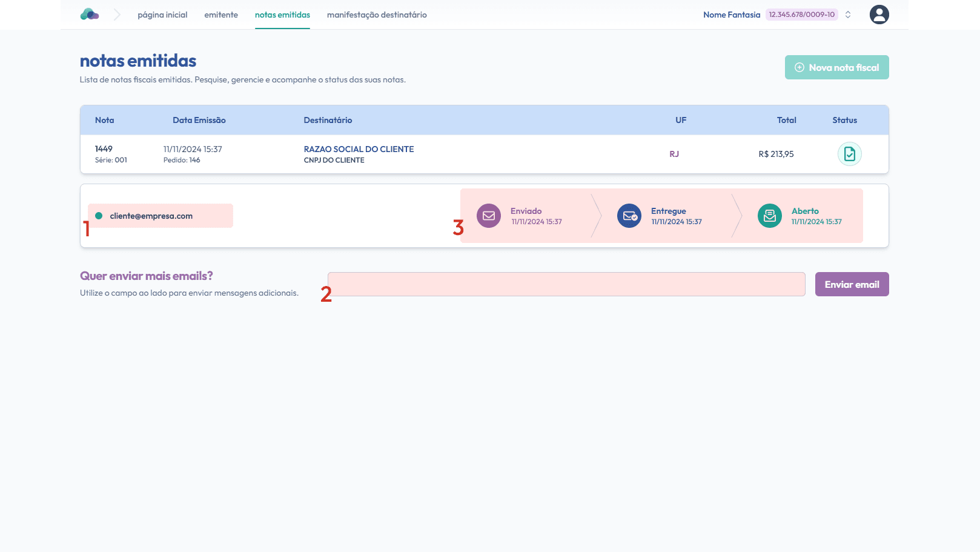980x552 pixels.
Task: Select the notas emitidas tab
Action: (x=282, y=15)
